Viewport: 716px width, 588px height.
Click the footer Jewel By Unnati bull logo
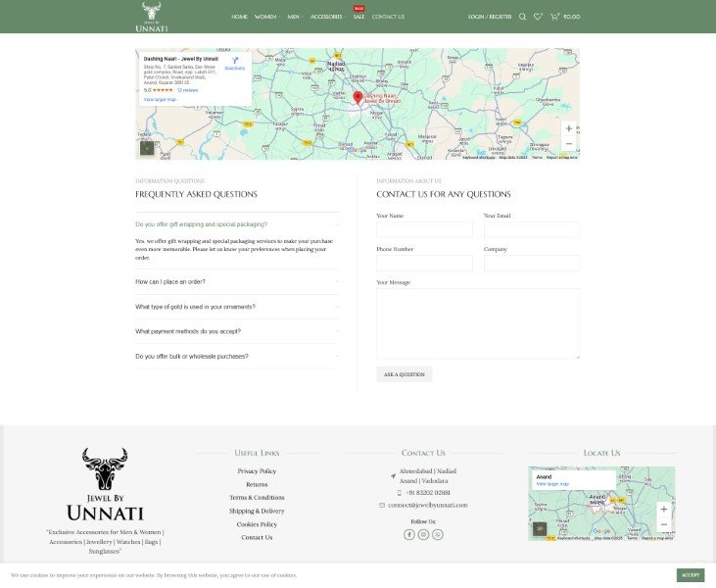pos(105,484)
